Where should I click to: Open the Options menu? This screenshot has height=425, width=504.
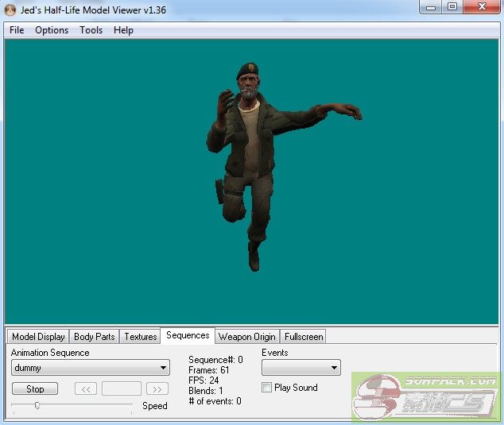pos(52,30)
